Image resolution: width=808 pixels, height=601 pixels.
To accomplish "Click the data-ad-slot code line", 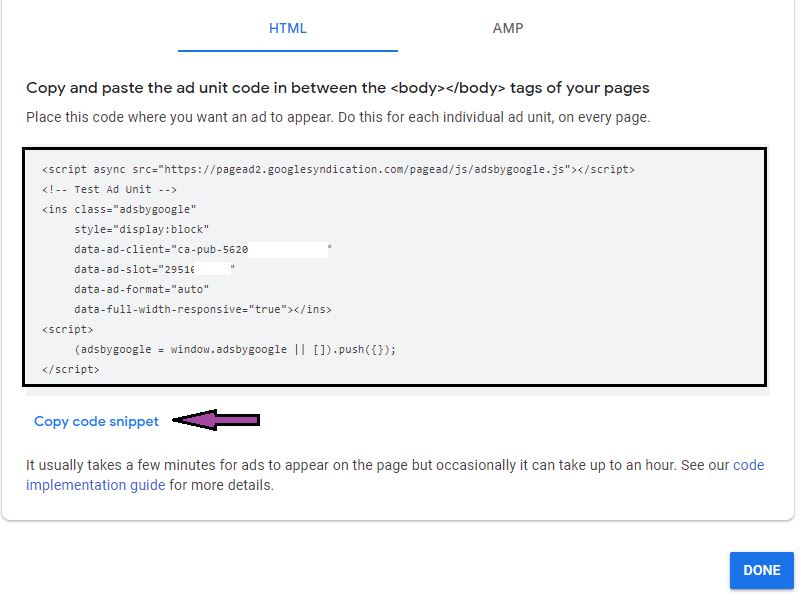I will point(155,269).
